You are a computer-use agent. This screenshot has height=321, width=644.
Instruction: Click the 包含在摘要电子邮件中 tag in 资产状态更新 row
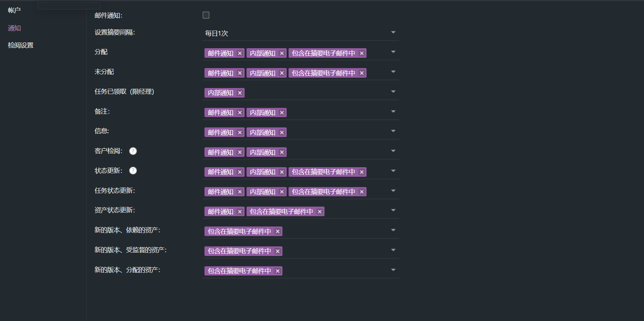coord(281,212)
